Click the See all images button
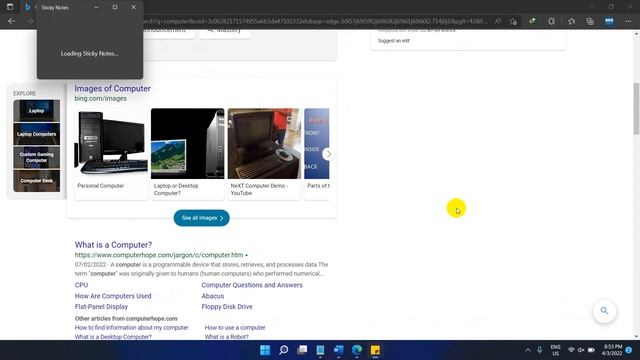The height and width of the screenshot is (360, 640). point(202,218)
